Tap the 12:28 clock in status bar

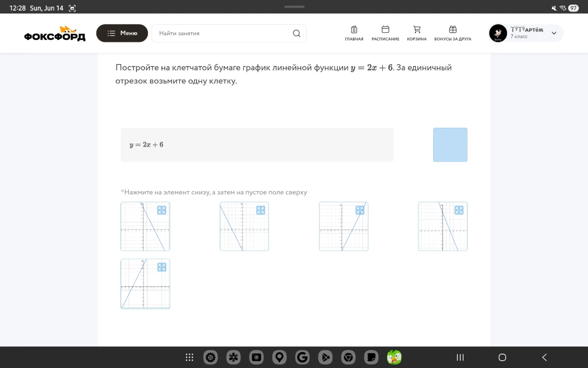click(x=17, y=8)
